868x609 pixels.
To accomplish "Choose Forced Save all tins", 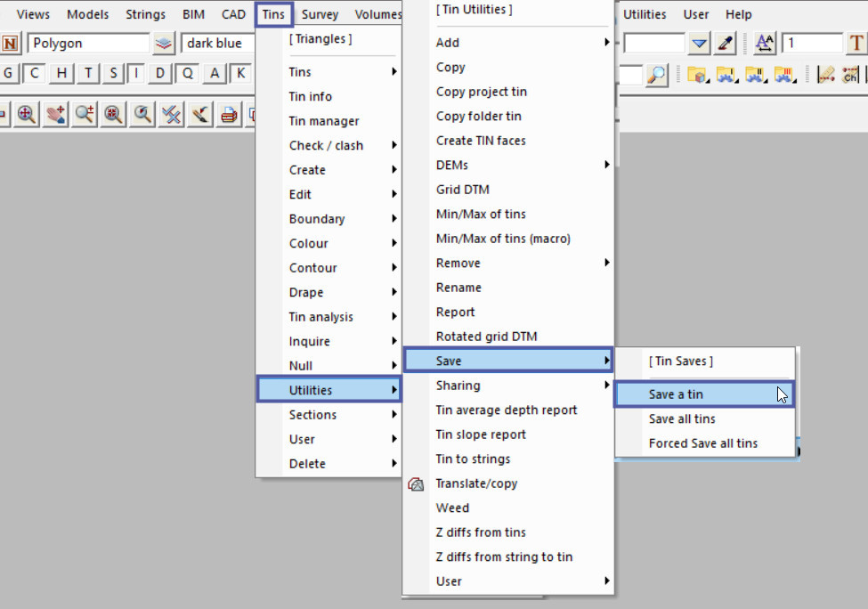I will (703, 443).
